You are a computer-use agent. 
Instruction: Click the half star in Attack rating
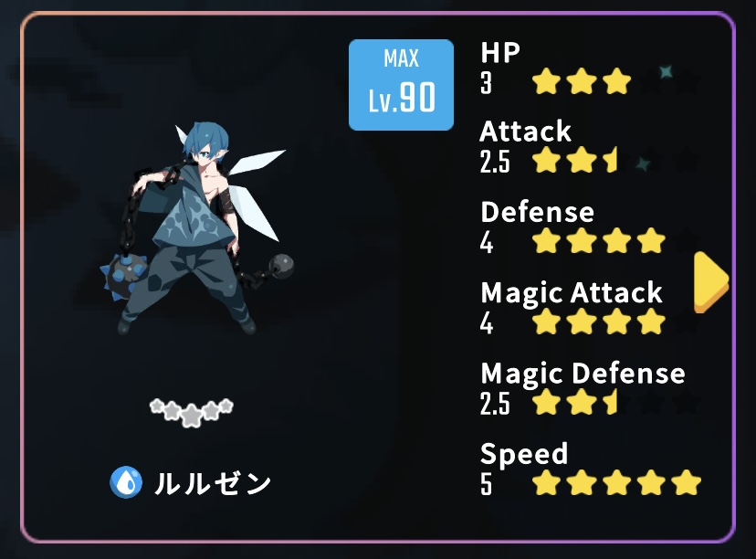pyautogui.click(x=611, y=160)
